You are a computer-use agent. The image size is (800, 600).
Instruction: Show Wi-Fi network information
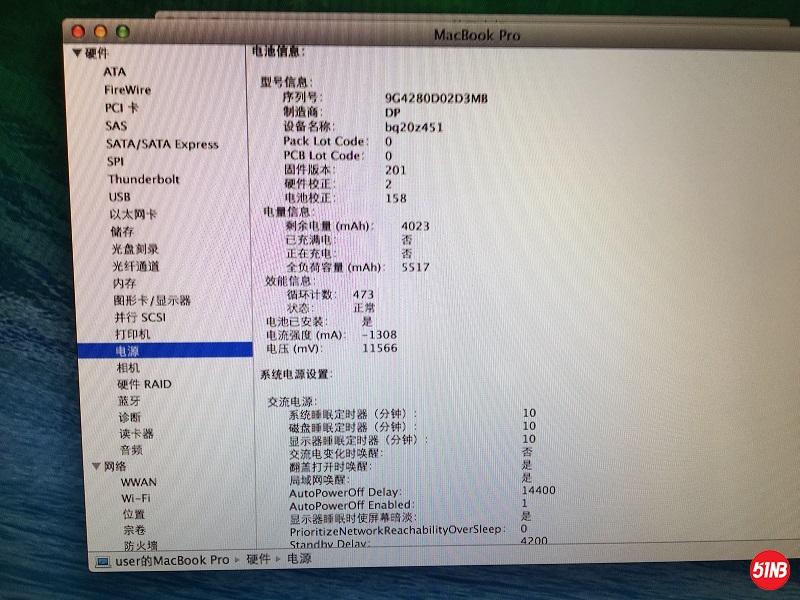pos(137,498)
